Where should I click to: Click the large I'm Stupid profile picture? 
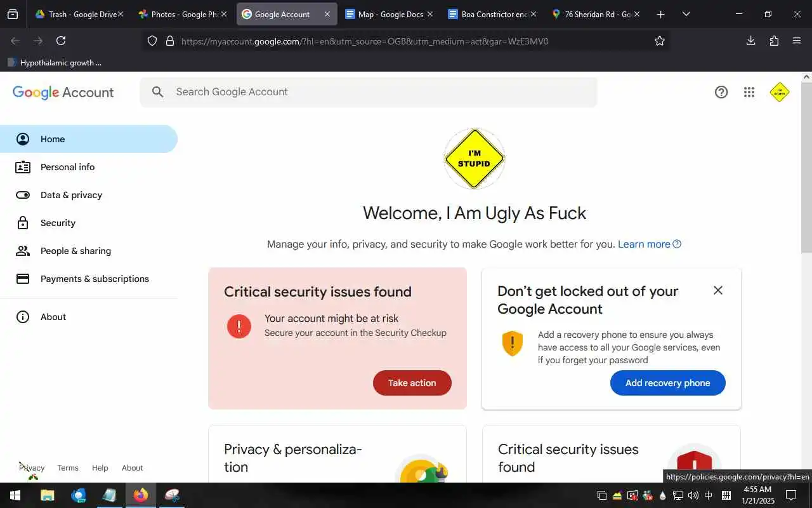tap(475, 159)
